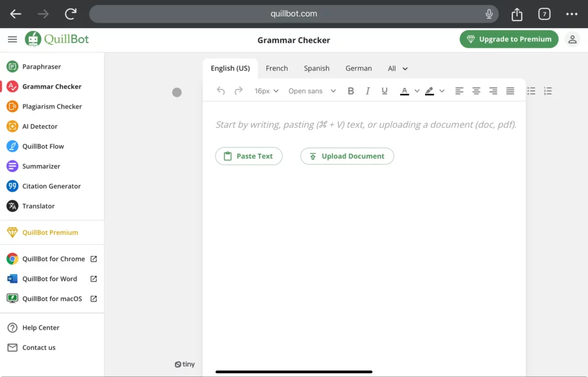Click the QuillBot logo

tap(57, 39)
